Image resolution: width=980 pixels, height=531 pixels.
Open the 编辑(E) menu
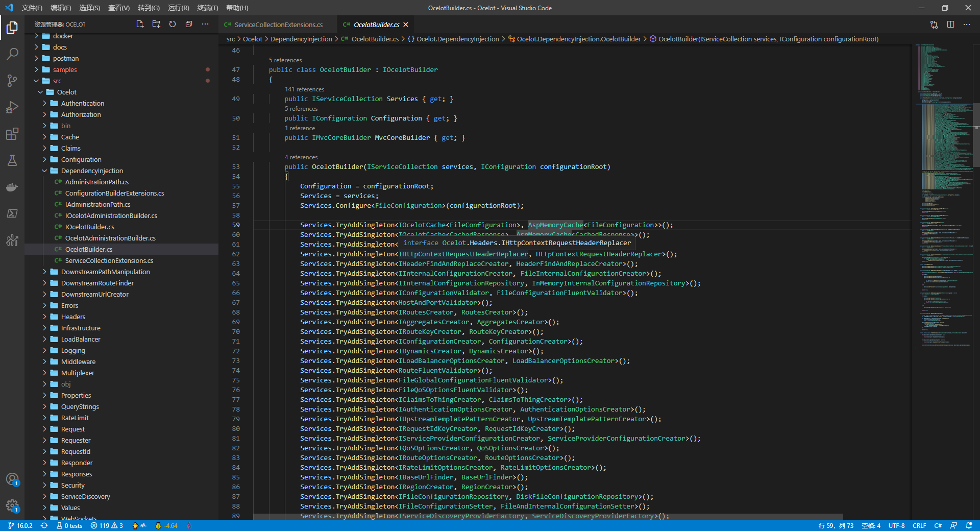coord(61,8)
